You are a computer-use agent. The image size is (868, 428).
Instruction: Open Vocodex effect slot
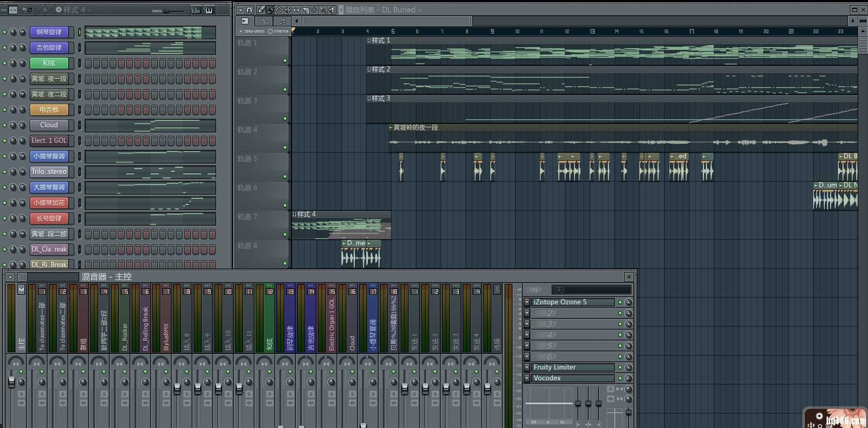[573, 378]
